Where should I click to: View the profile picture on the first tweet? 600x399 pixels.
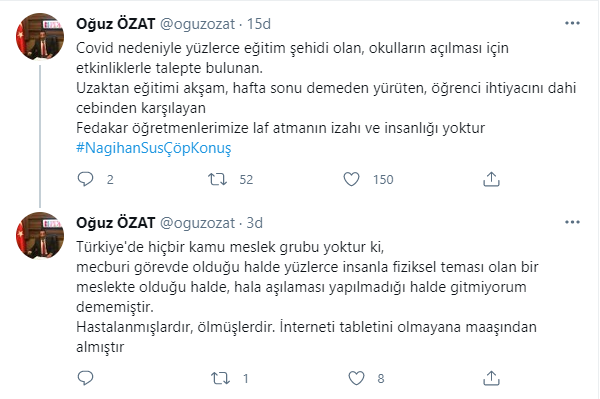[40, 37]
